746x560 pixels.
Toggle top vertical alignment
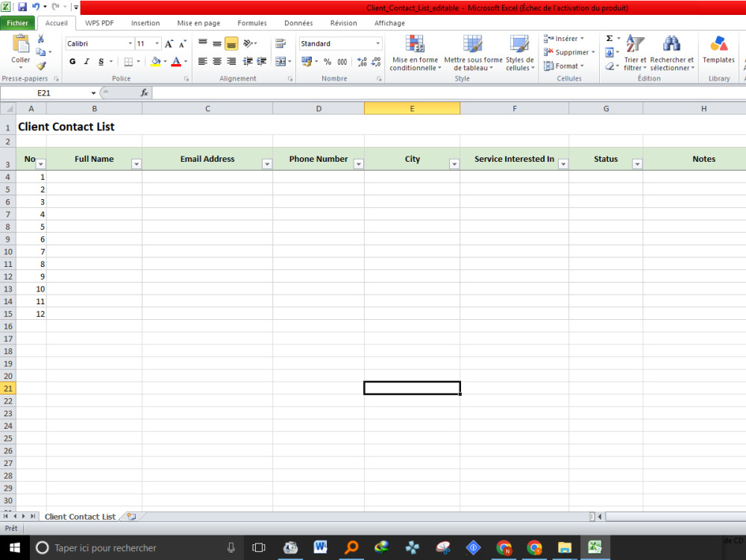tap(203, 44)
